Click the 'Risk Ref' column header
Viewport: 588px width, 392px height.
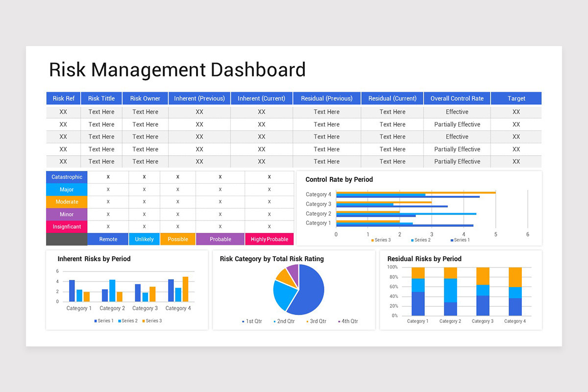tap(63, 98)
